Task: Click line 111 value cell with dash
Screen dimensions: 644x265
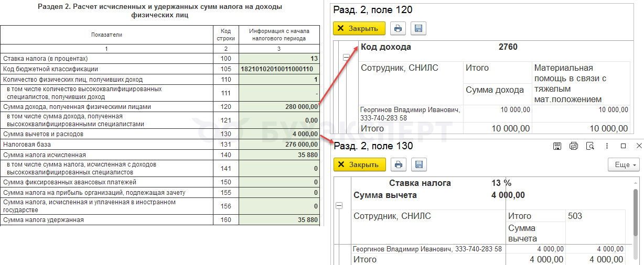Action: pyautogui.click(x=279, y=93)
